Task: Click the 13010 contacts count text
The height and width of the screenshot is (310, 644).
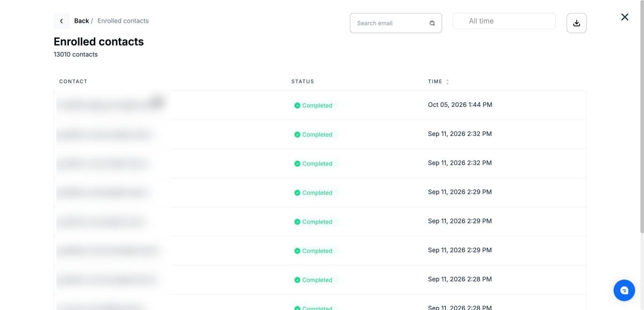Action: click(x=76, y=55)
